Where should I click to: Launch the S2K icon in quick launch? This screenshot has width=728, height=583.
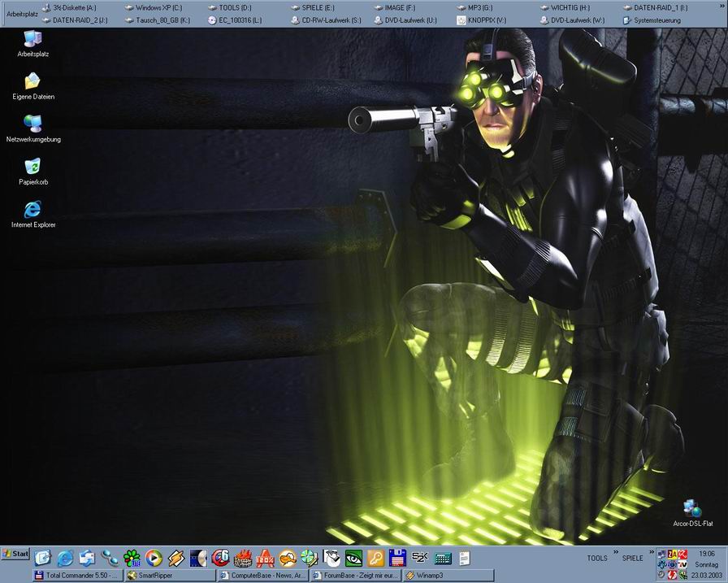pos(420,557)
